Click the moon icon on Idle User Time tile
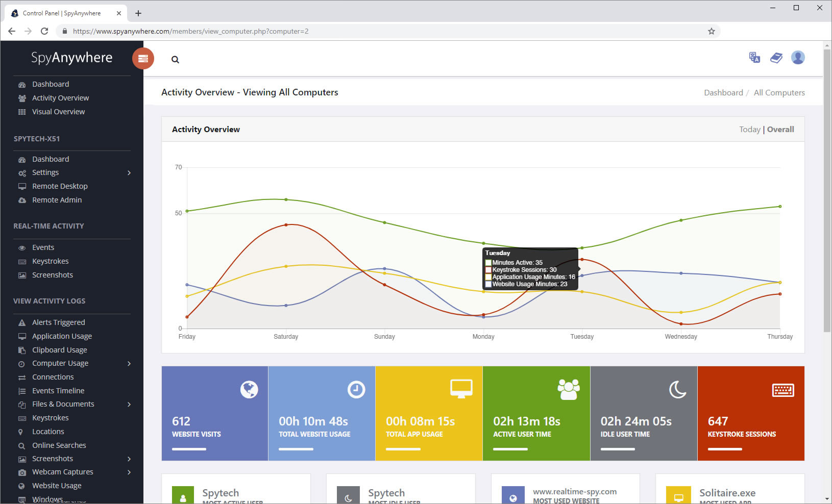Viewport: 832px width, 504px height. pyautogui.click(x=677, y=390)
